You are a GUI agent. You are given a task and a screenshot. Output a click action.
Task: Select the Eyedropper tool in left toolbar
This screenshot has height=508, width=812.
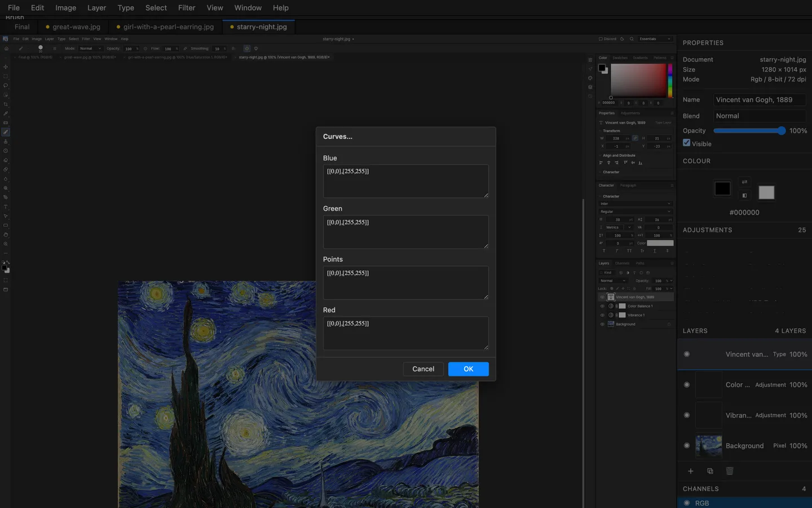coord(6,113)
